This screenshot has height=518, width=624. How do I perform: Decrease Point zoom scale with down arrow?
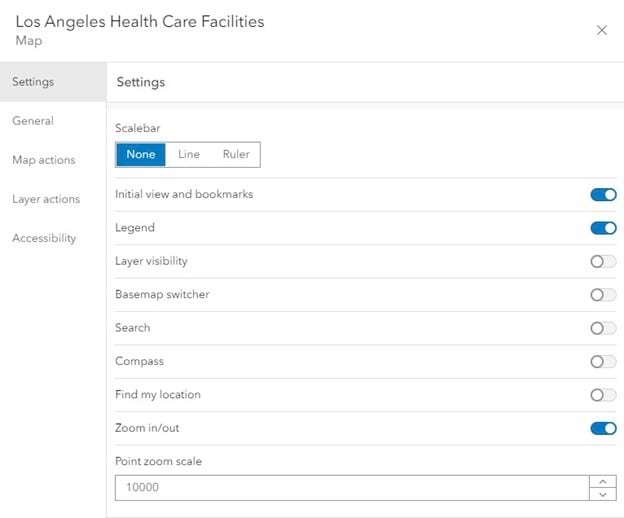pyautogui.click(x=602, y=494)
